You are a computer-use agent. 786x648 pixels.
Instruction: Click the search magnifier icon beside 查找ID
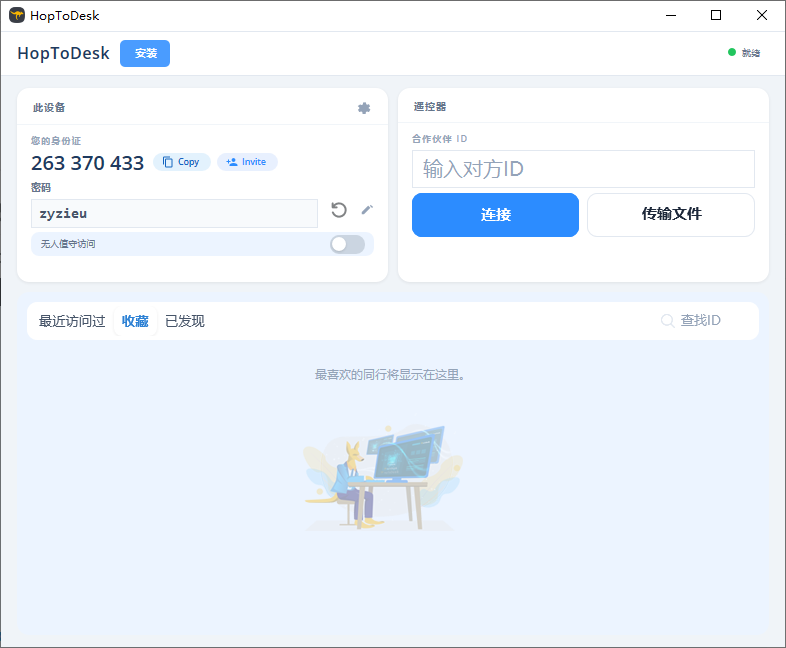(667, 321)
